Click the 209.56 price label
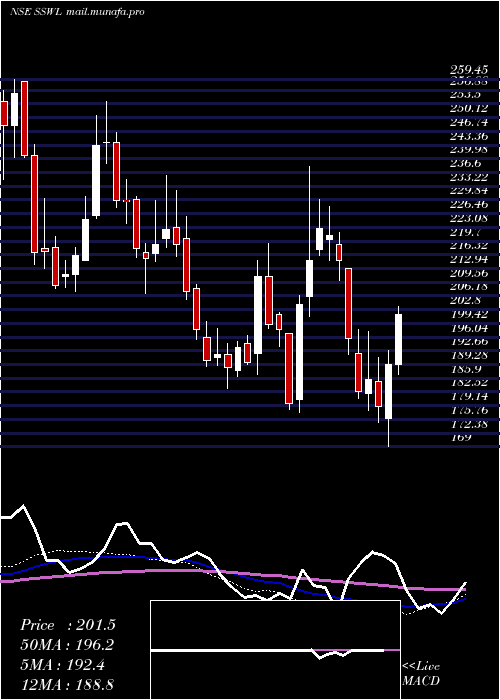Screen dimensions: 500x700 468,273
